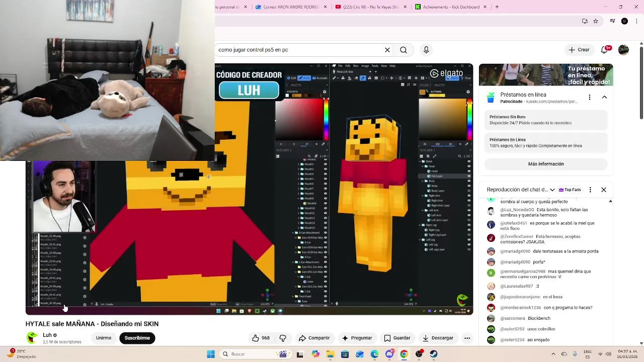
Task: Open a new browser tab
Action: (497, 7)
